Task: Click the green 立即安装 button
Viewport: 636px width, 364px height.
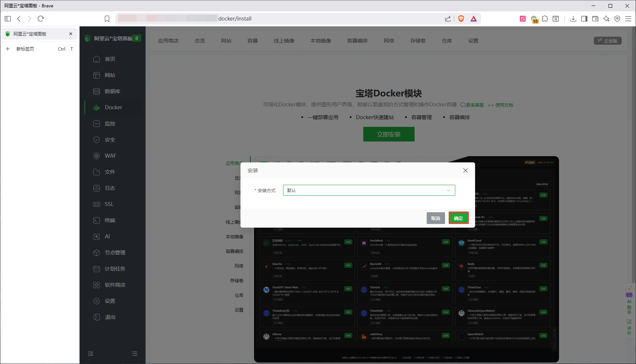Action: click(389, 134)
